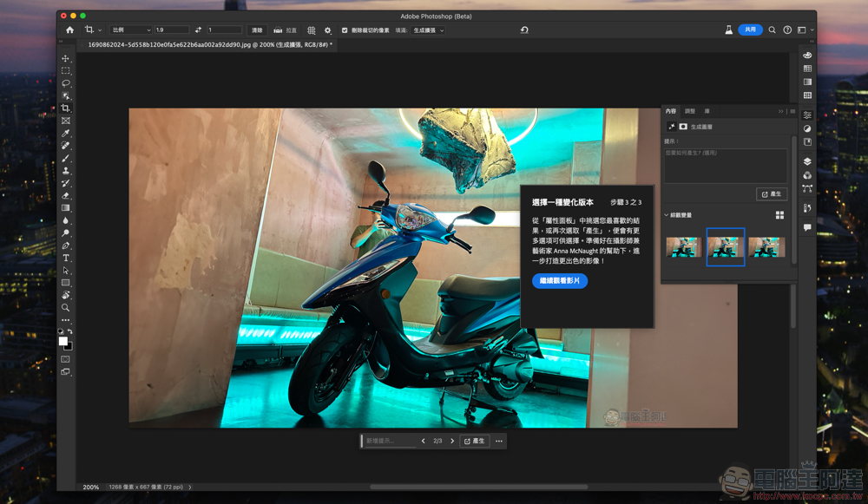Select the Brush tool
The image size is (868, 504).
[x=66, y=158]
